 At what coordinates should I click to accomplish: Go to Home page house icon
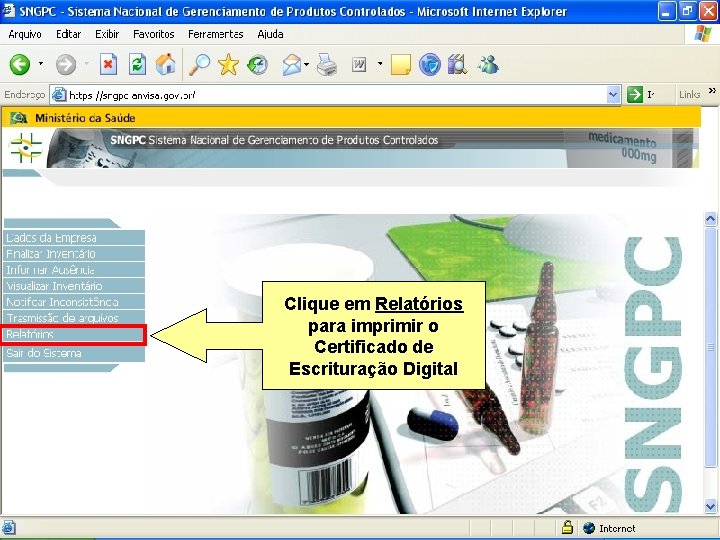[165, 64]
